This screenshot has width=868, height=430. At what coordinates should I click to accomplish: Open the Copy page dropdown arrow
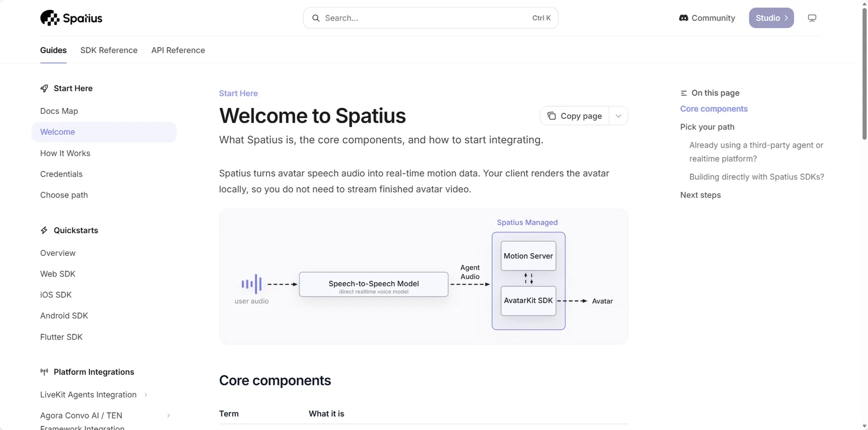coord(618,116)
